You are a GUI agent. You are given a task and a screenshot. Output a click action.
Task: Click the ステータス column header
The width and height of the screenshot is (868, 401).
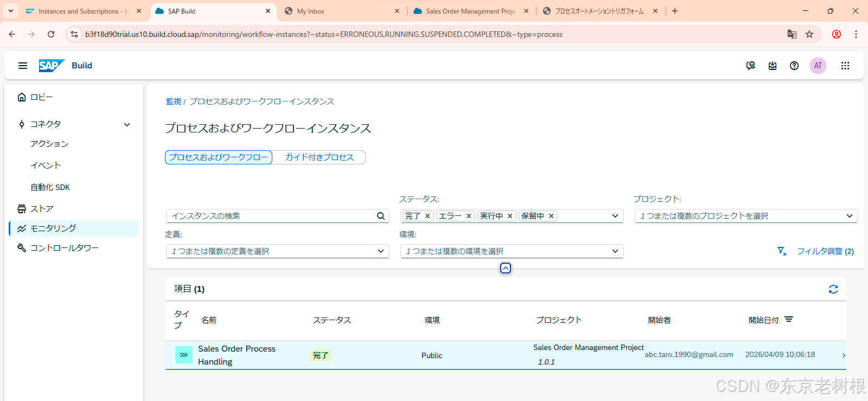point(332,320)
